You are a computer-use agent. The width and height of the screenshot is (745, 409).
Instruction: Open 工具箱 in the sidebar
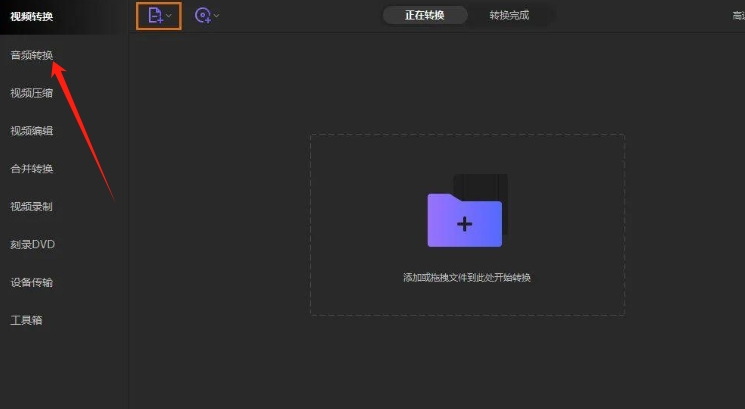(x=26, y=320)
